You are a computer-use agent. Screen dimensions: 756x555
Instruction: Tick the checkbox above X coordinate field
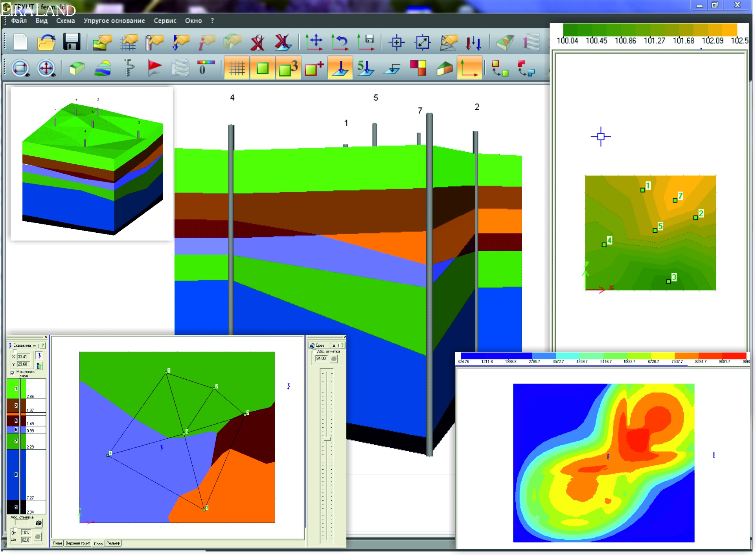14,352
